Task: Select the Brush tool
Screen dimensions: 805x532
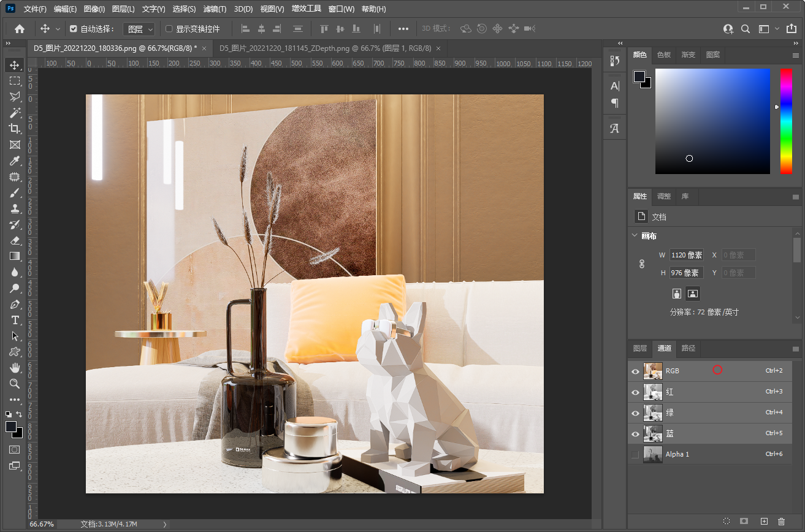Action: 15,192
